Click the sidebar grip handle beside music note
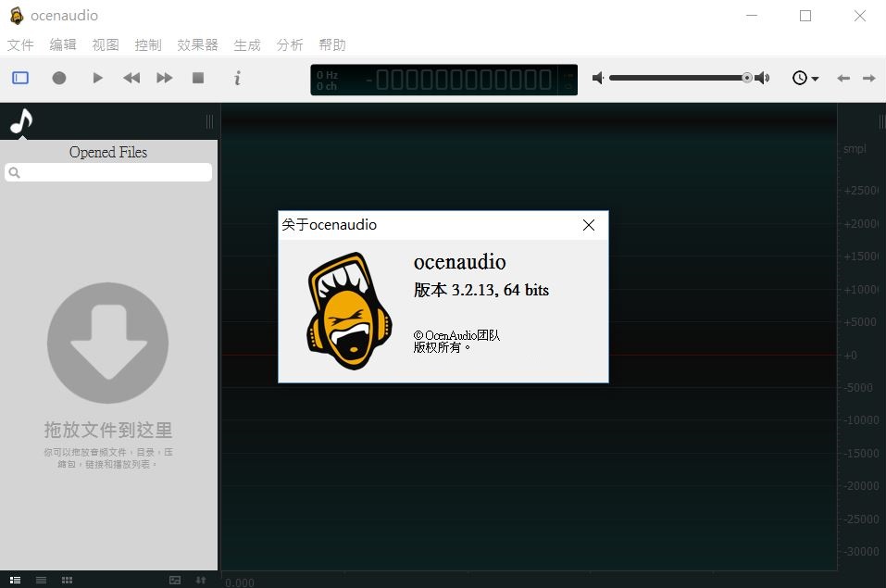This screenshot has height=588, width=886. 209,121
